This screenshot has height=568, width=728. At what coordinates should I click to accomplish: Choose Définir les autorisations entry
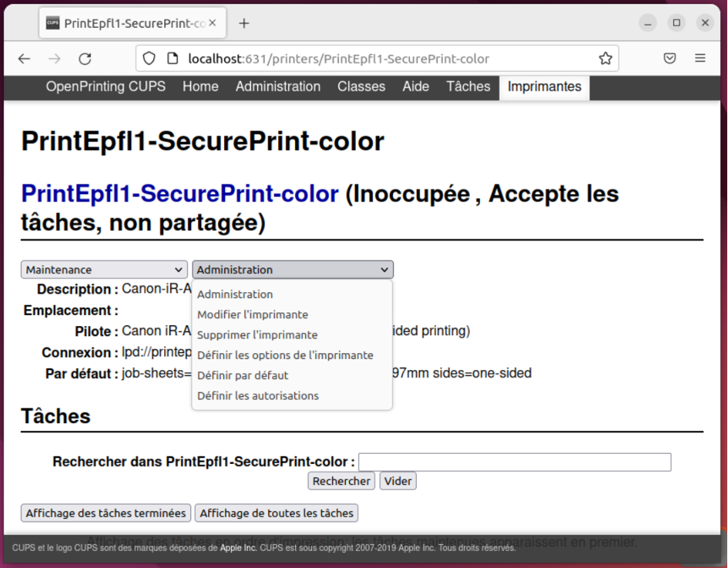258,395
